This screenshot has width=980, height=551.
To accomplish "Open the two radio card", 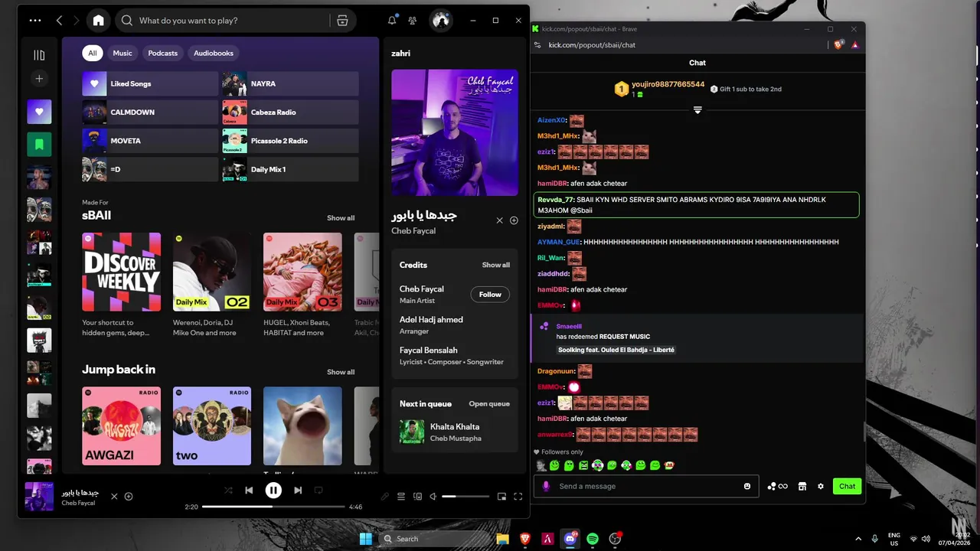I will pyautogui.click(x=212, y=425).
